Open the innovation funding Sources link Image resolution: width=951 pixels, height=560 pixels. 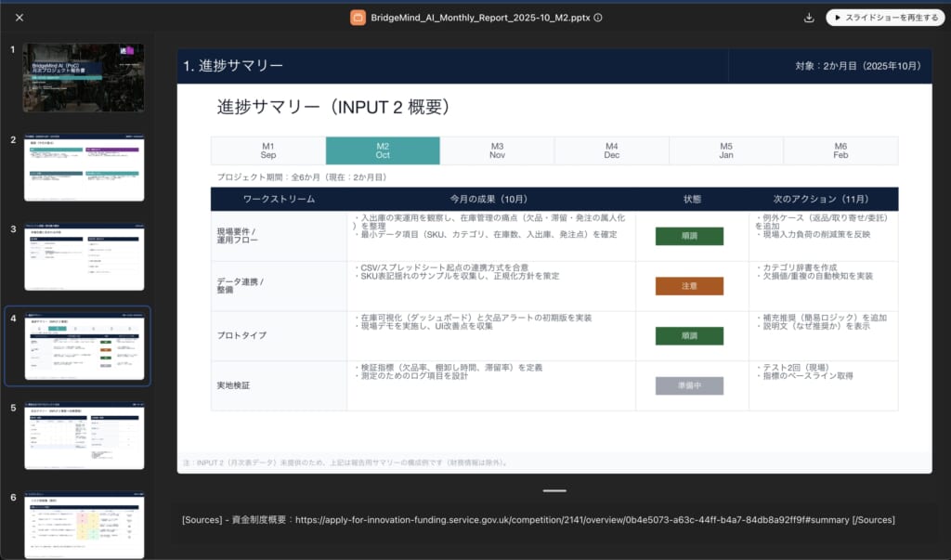click(576, 520)
